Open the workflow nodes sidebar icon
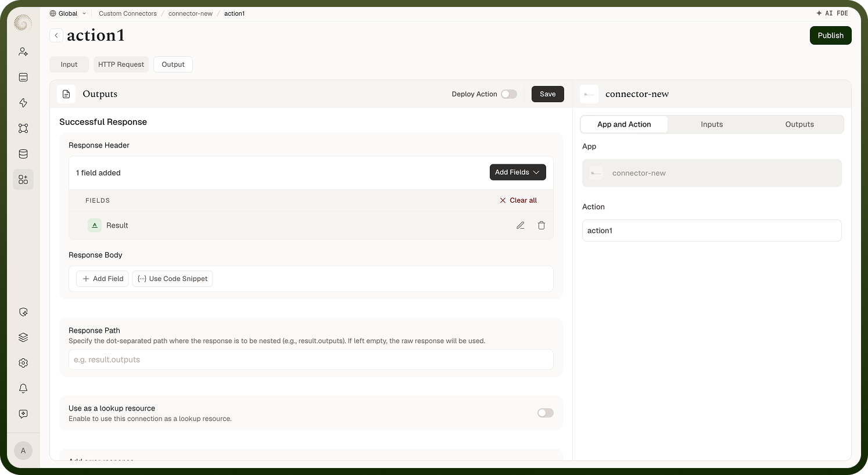This screenshot has width=868, height=475. point(23,128)
